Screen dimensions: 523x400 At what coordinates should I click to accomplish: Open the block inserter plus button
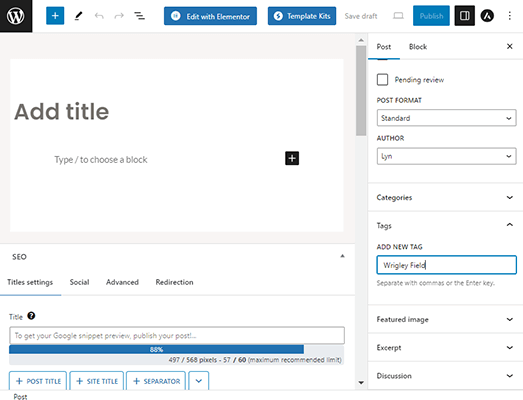(x=55, y=16)
